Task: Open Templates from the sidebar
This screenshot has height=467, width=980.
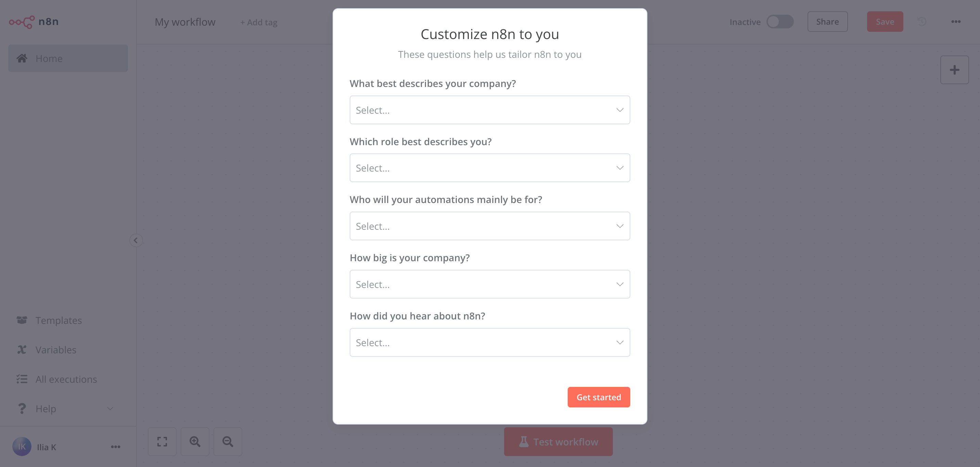Action: tap(59, 320)
